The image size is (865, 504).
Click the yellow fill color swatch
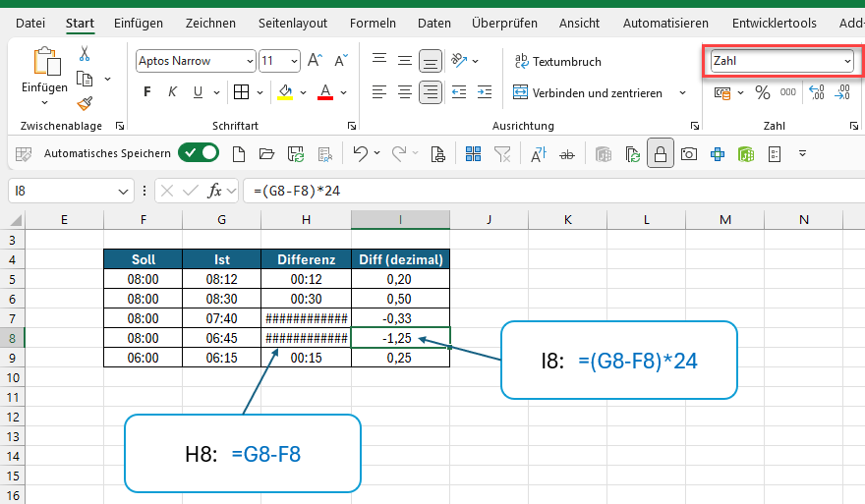coord(285,92)
